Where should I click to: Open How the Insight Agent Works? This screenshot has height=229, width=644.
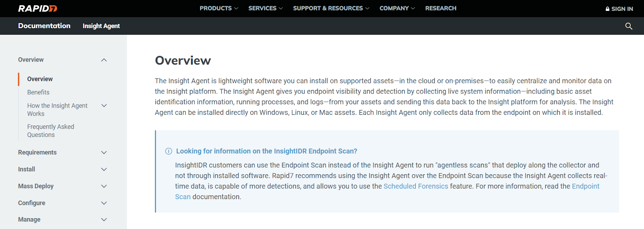[57, 110]
